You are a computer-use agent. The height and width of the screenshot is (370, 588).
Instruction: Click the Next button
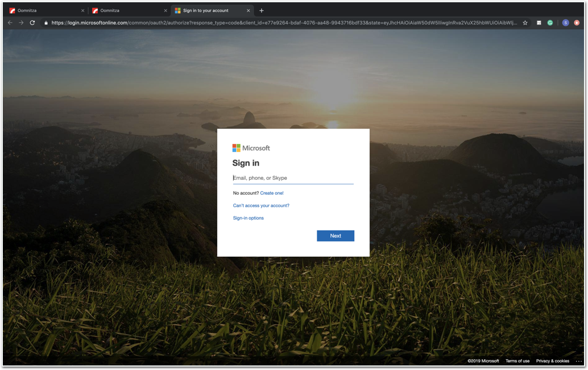tap(336, 236)
